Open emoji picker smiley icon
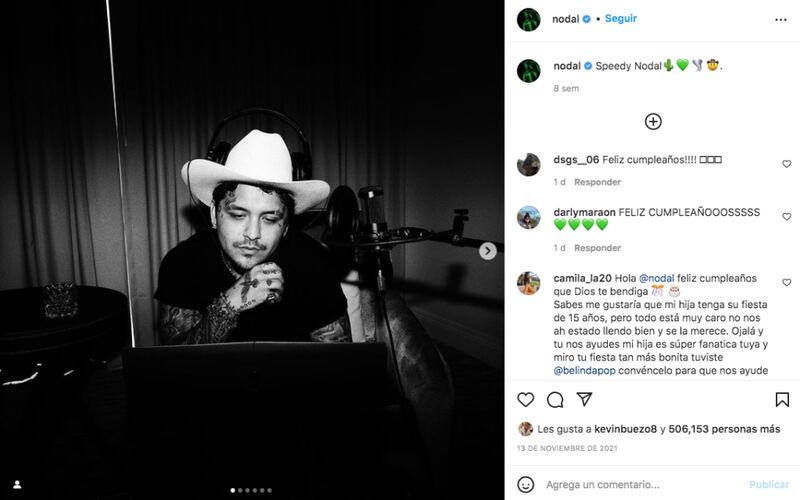Screen dimensions: 800x500 pos(526,484)
